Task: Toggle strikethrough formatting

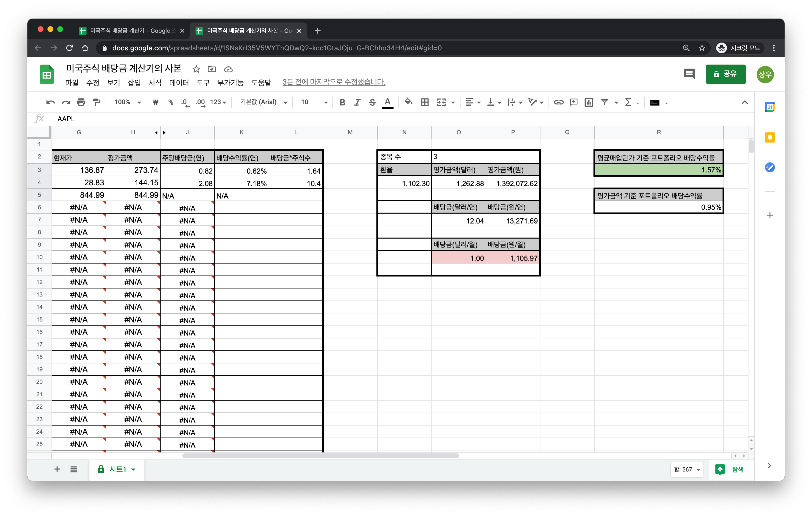Action: (372, 102)
